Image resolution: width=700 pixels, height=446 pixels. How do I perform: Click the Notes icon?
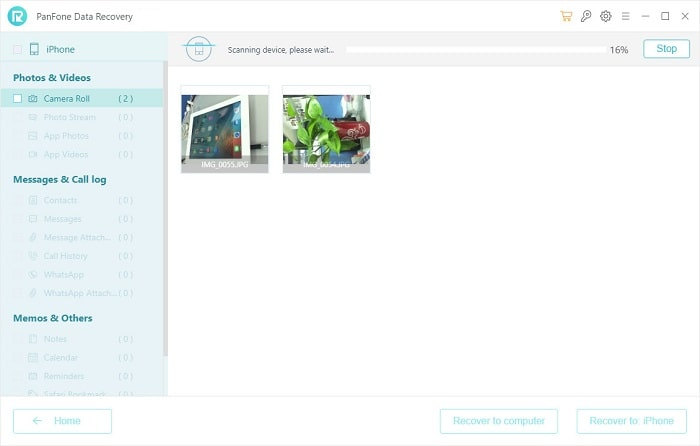pyautogui.click(x=33, y=339)
